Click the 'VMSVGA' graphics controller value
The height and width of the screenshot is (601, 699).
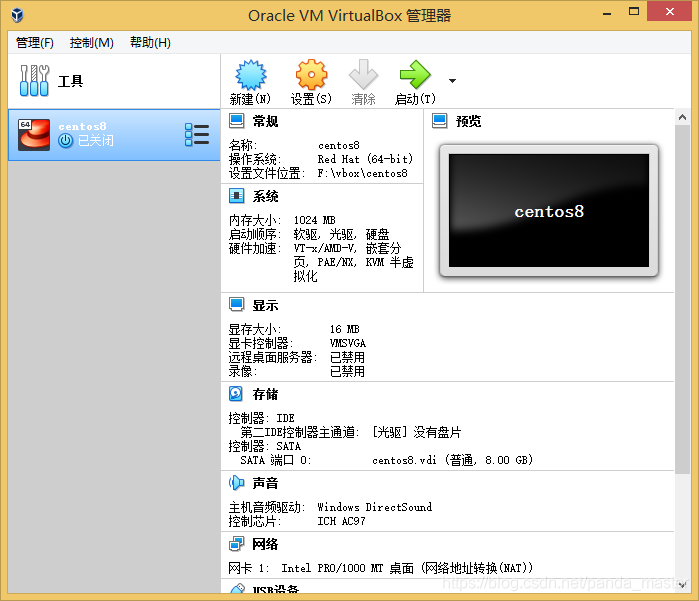pos(348,343)
